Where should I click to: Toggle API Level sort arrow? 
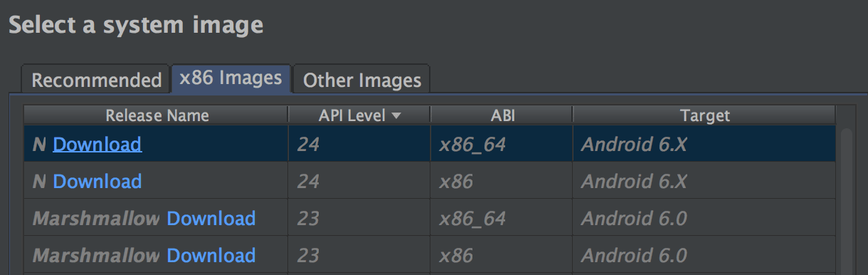396,115
